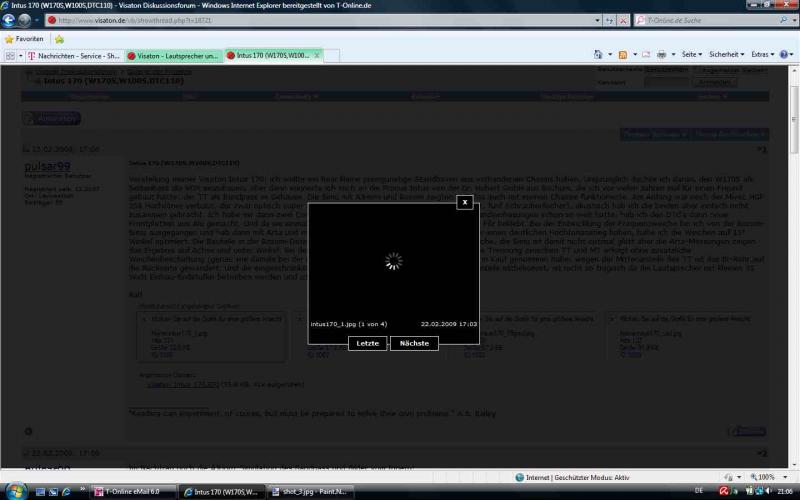Click the T-Online.de Suche search box
The width and height of the screenshot is (800, 500).
pos(709,20)
